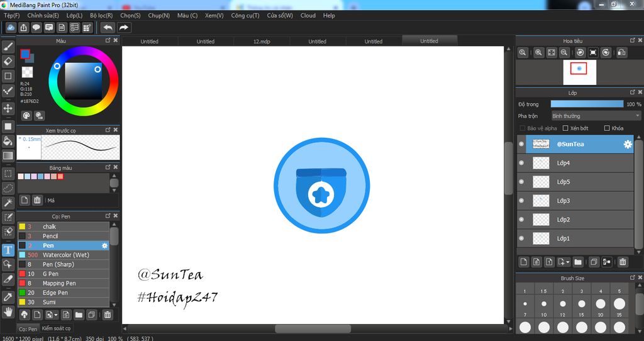
Task: Zoom out on the navigator panel
Action: pyautogui.click(x=564, y=53)
